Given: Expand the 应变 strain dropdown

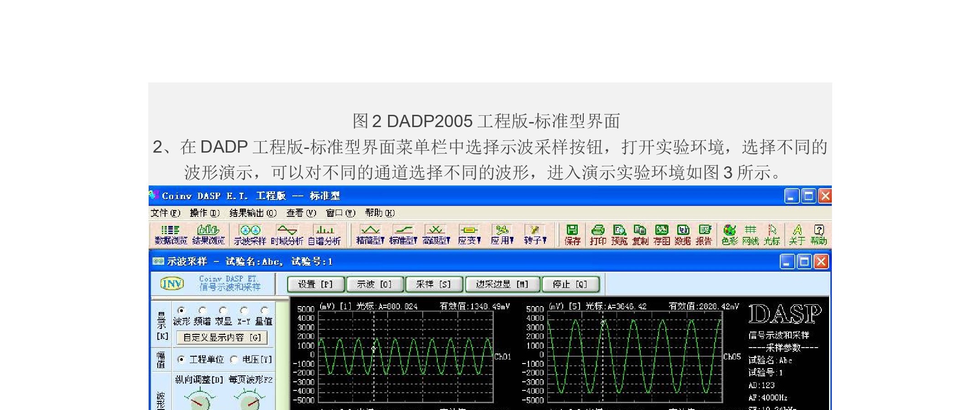Looking at the screenshot, I should point(469,235).
